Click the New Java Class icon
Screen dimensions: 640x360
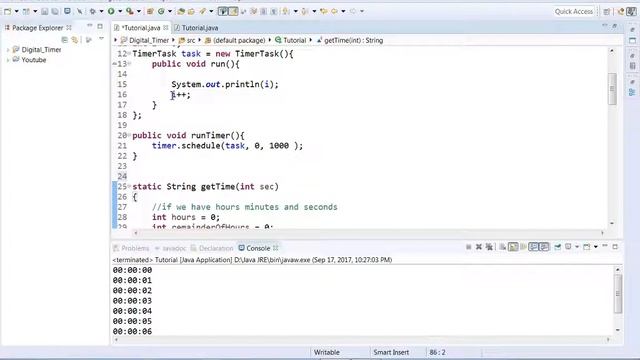(161, 11)
